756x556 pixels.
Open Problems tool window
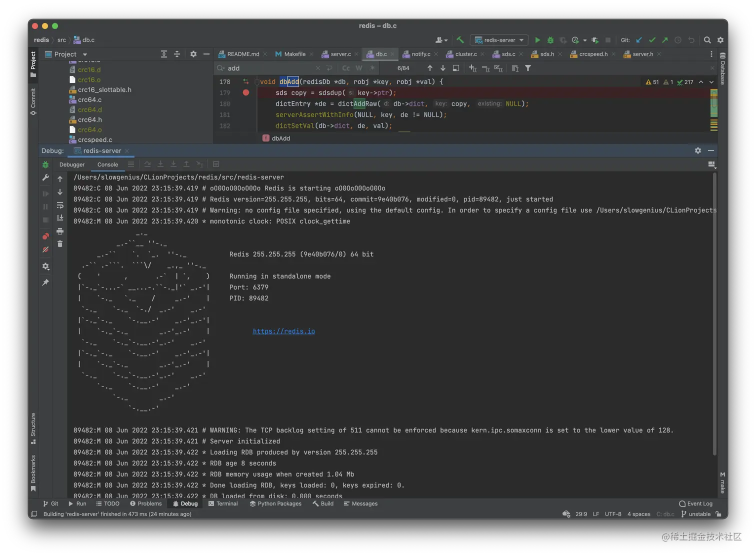pos(146,503)
